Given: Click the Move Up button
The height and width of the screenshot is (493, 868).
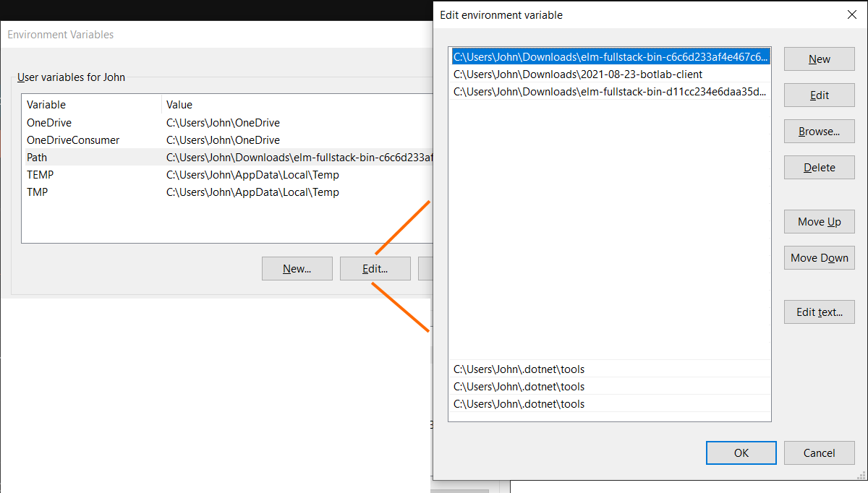Looking at the screenshot, I should pos(819,222).
